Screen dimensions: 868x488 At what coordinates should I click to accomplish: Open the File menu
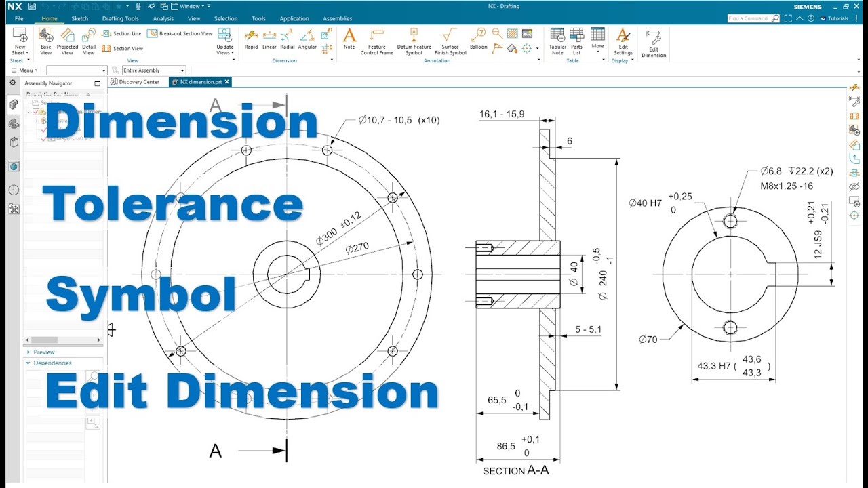[18, 18]
